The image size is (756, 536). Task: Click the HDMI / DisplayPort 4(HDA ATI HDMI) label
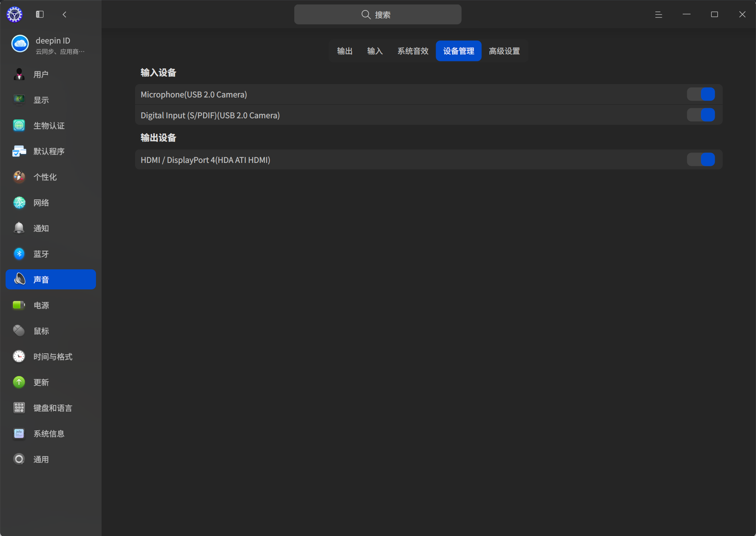[x=205, y=160]
